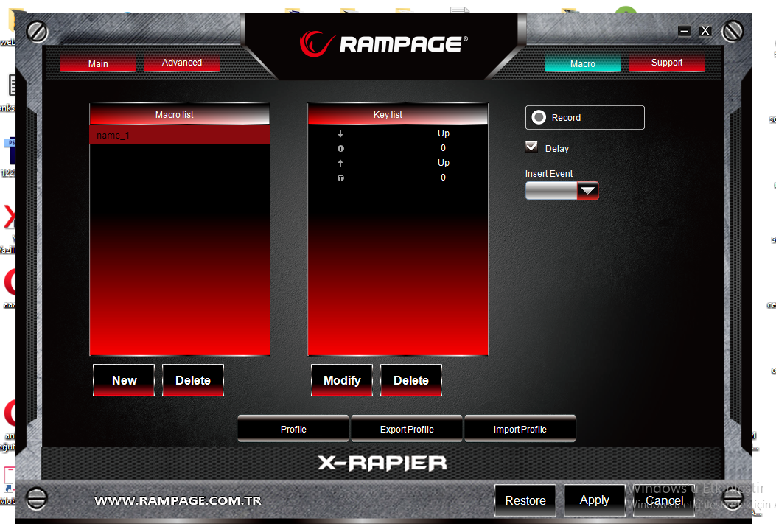Screen dimensions: 776x532
Task: Go to the Support tab
Action: [x=667, y=63]
